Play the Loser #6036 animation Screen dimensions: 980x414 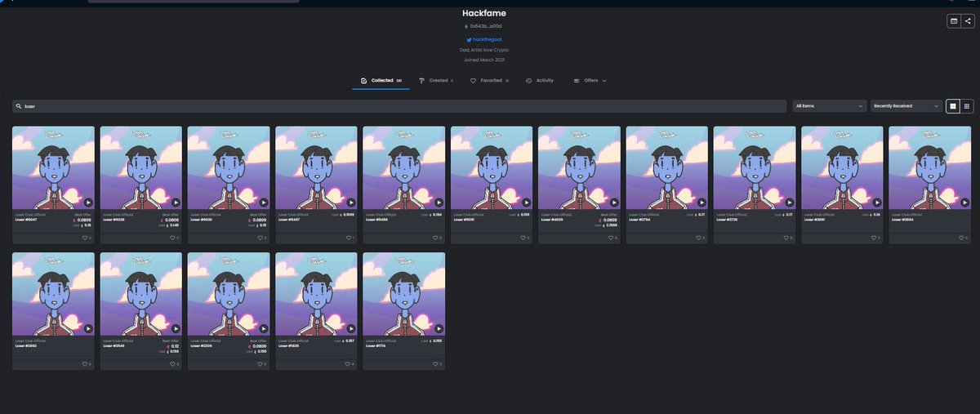point(176,203)
